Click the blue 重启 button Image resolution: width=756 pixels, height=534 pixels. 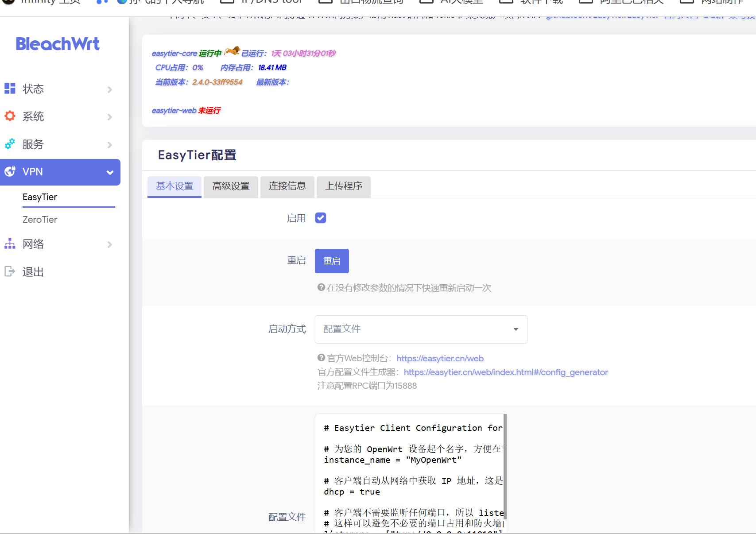coord(332,261)
